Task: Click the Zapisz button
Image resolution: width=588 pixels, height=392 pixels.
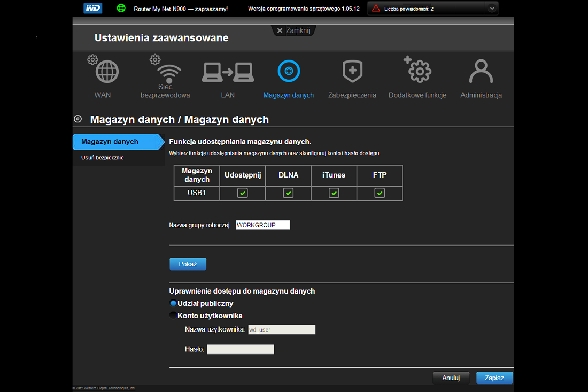Action: (494, 378)
